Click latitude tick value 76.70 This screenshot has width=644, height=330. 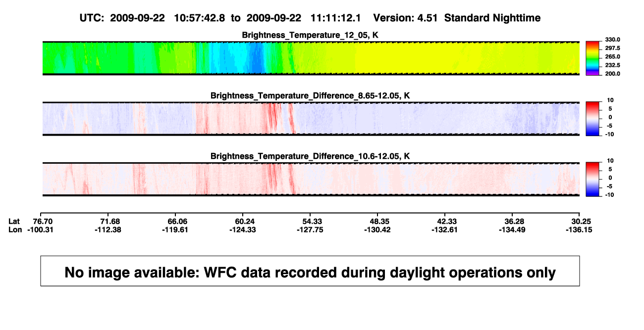pyautogui.click(x=43, y=221)
